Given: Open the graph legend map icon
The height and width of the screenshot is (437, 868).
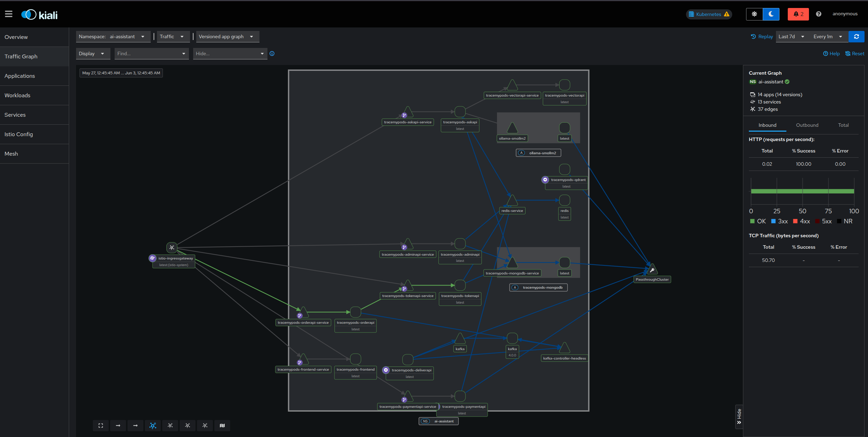Looking at the screenshot, I should [222, 426].
